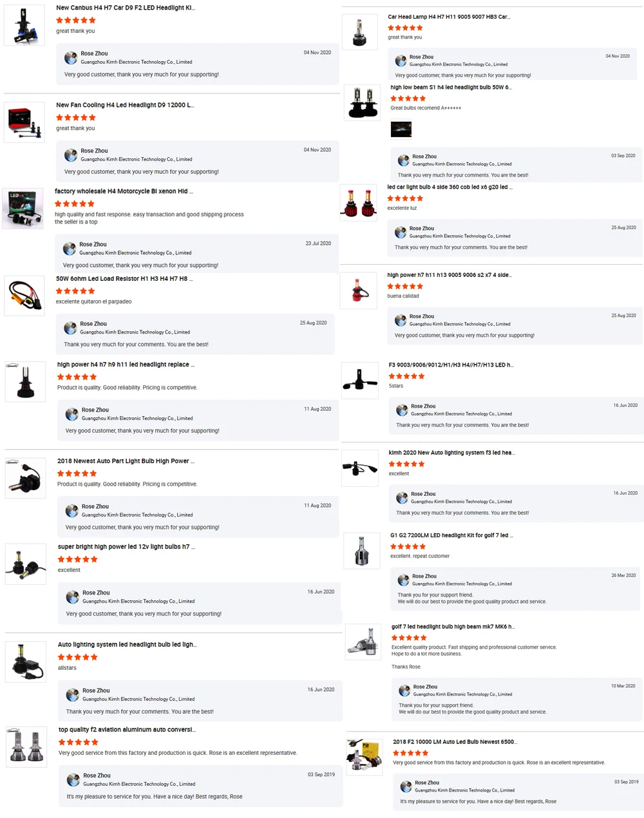Open the Auto lighting system led headlight title
644x818 pixels.
[x=128, y=644]
